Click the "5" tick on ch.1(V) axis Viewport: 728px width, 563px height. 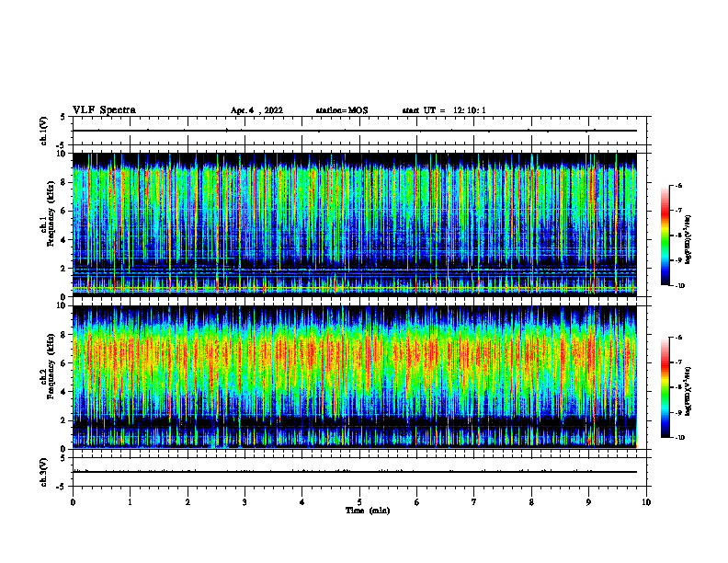(x=63, y=117)
